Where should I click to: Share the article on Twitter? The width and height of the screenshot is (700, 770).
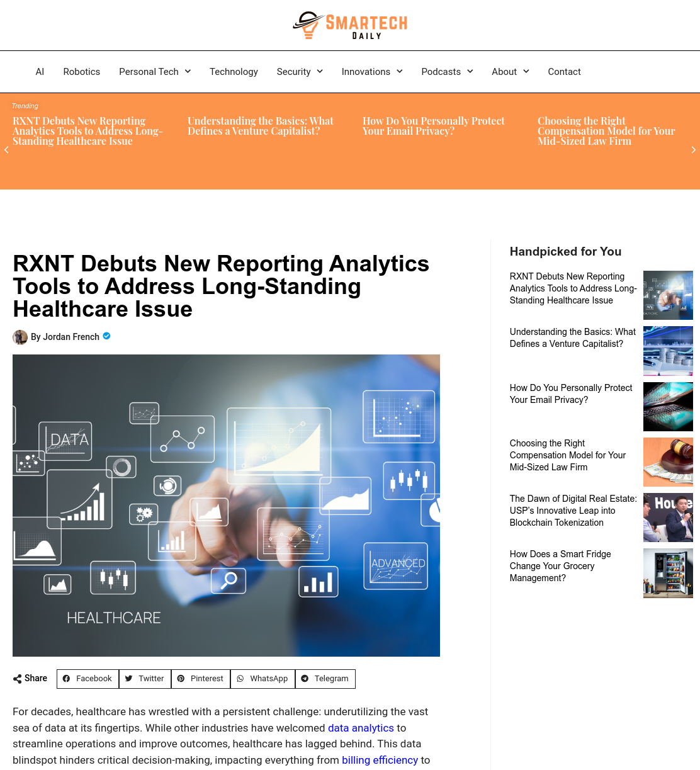[x=145, y=679]
